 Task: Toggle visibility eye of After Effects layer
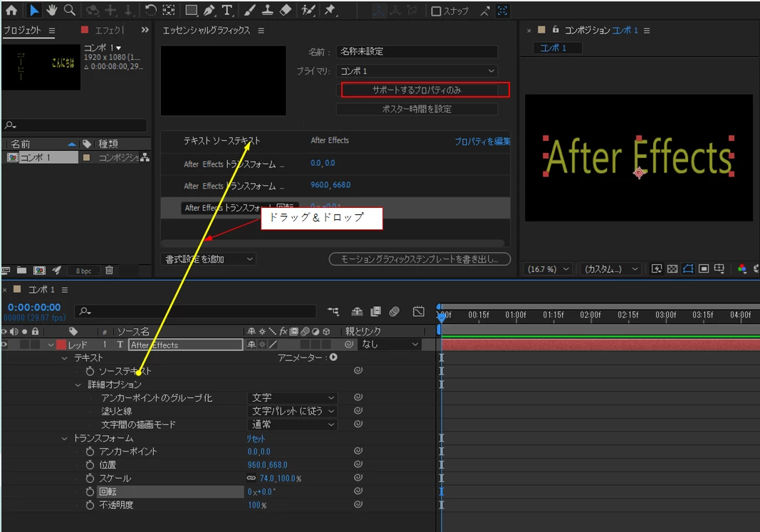(4, 345)
